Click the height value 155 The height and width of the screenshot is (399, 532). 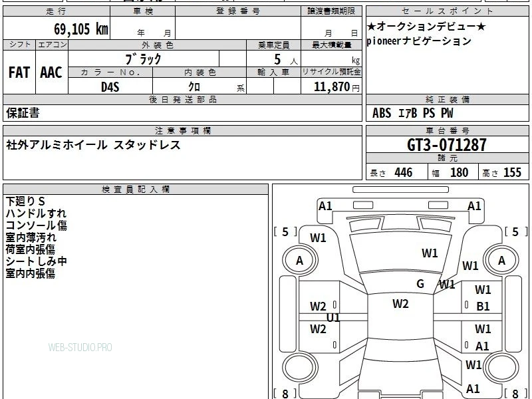pyautogui.click(x=512, y=172)
